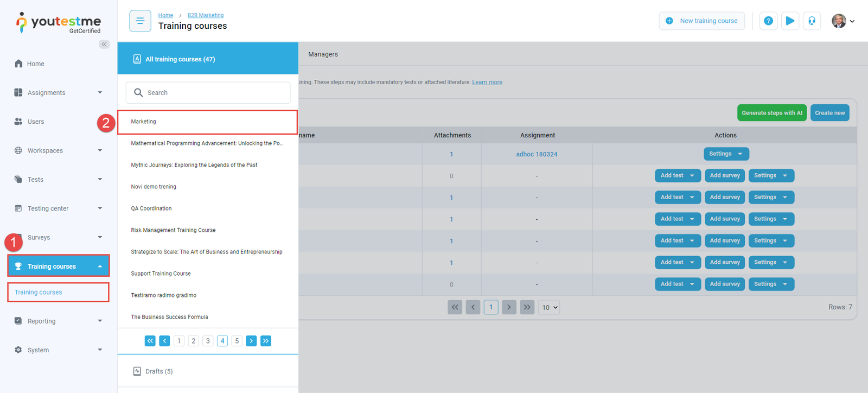Go to previous page of course list

[165, 341]
